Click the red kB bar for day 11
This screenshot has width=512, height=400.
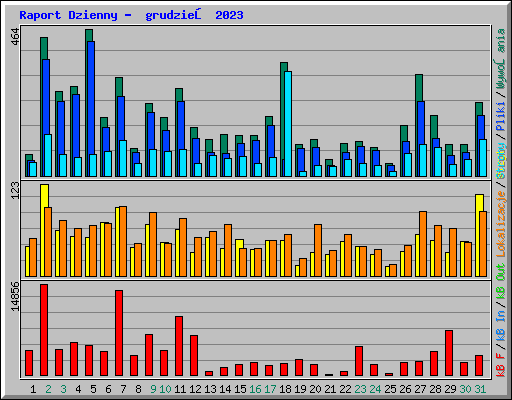pos(179,346)
